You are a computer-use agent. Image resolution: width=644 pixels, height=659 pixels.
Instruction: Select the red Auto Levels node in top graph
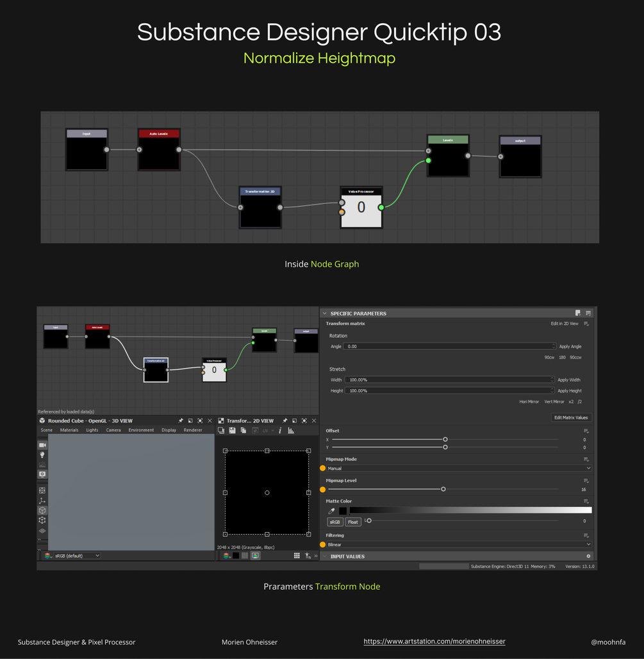[x=159, y=149]
